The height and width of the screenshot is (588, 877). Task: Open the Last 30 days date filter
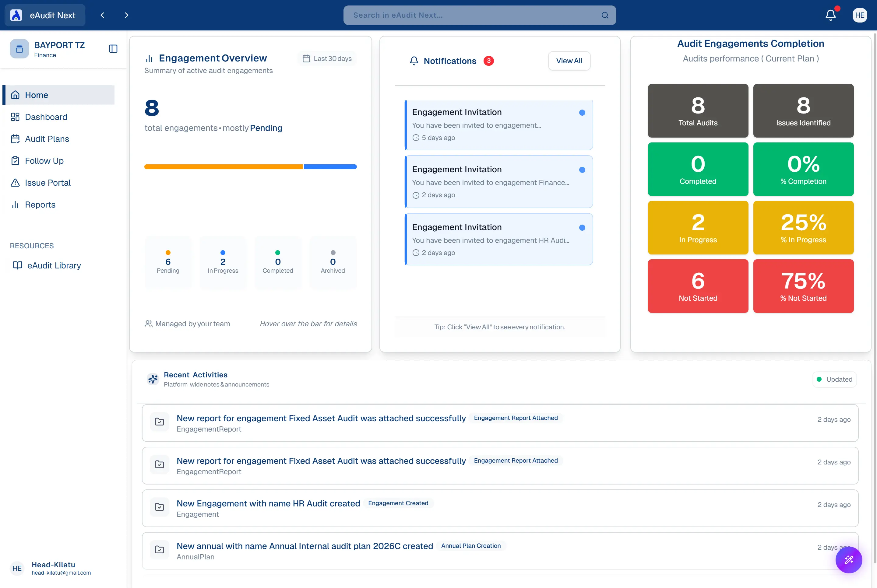(x=327, y=58)
